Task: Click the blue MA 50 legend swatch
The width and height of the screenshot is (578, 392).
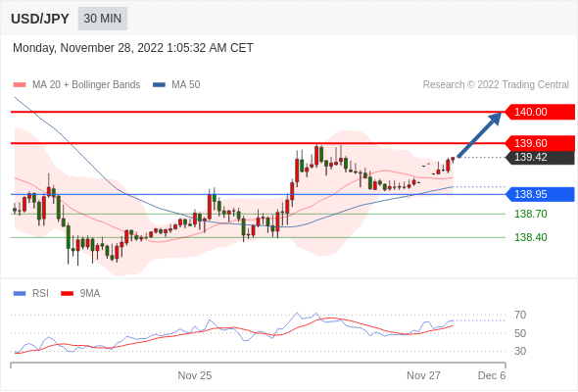Action: [x=160, y=85]
